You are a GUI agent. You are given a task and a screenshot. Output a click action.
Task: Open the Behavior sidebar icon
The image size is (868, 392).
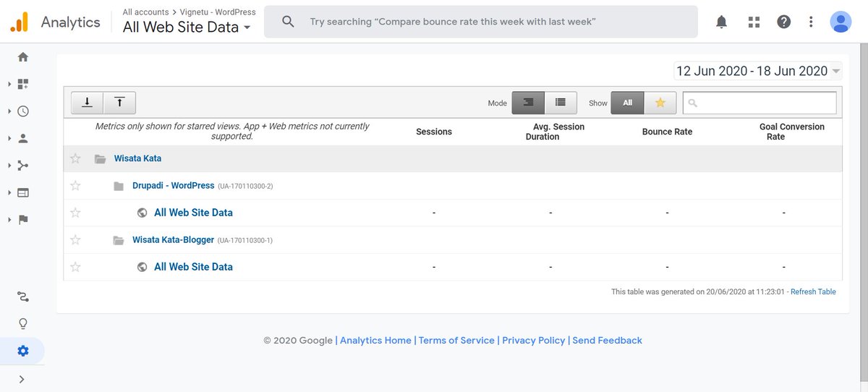click(23, 192)
